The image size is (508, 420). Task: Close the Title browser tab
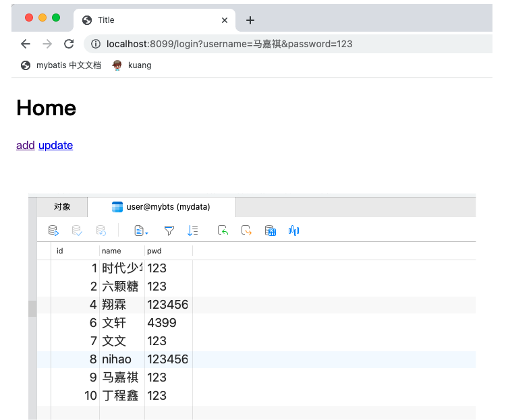225,20
